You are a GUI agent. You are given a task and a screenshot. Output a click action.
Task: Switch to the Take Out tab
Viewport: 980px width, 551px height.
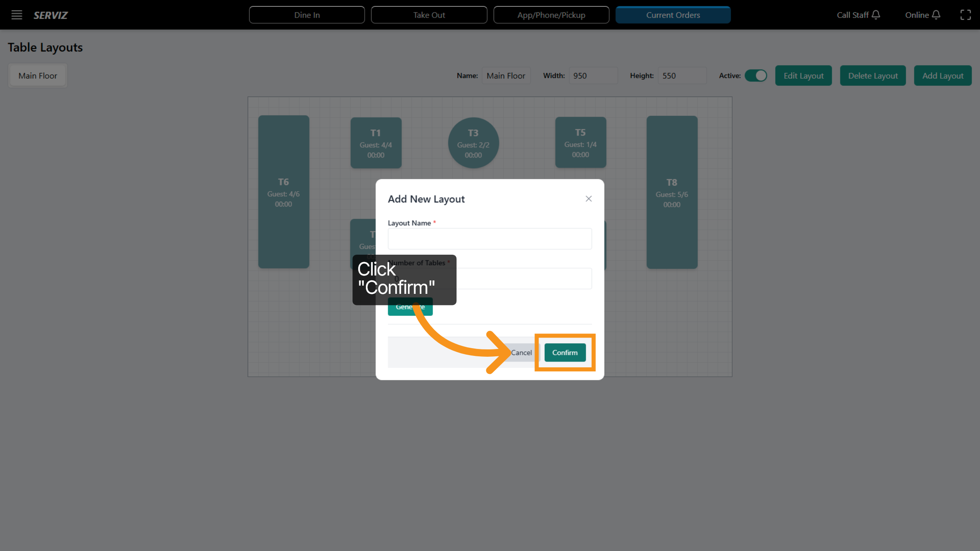click(x=429, y=15)
